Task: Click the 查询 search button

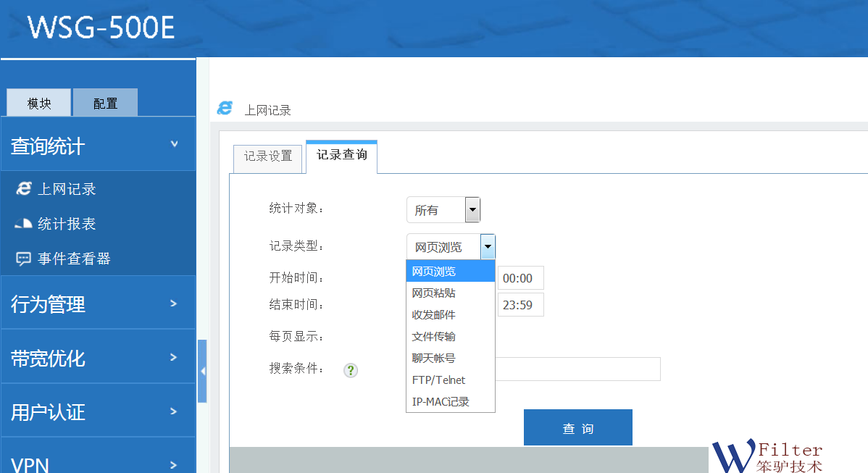Action: 577,428
